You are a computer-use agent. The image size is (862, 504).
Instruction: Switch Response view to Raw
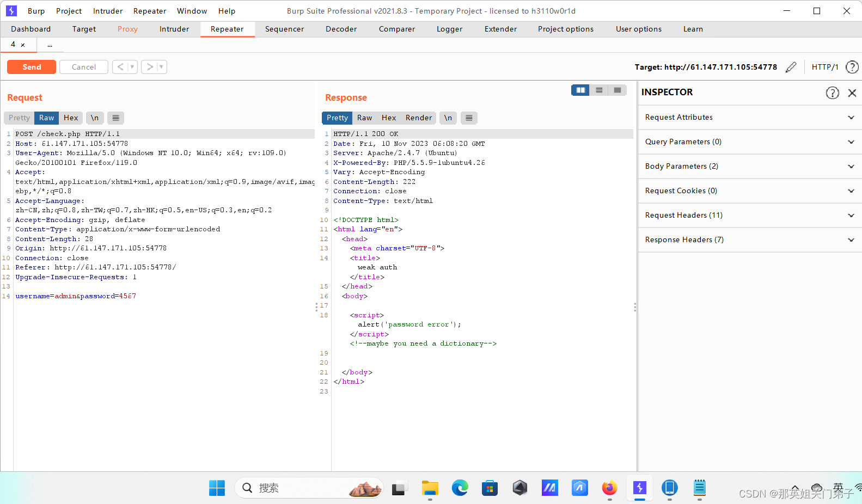364,118
